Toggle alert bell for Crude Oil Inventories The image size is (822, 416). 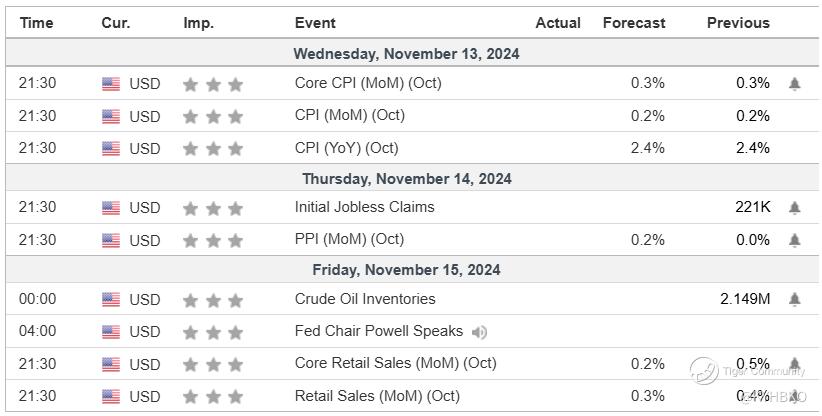click(x=795, y=299)
